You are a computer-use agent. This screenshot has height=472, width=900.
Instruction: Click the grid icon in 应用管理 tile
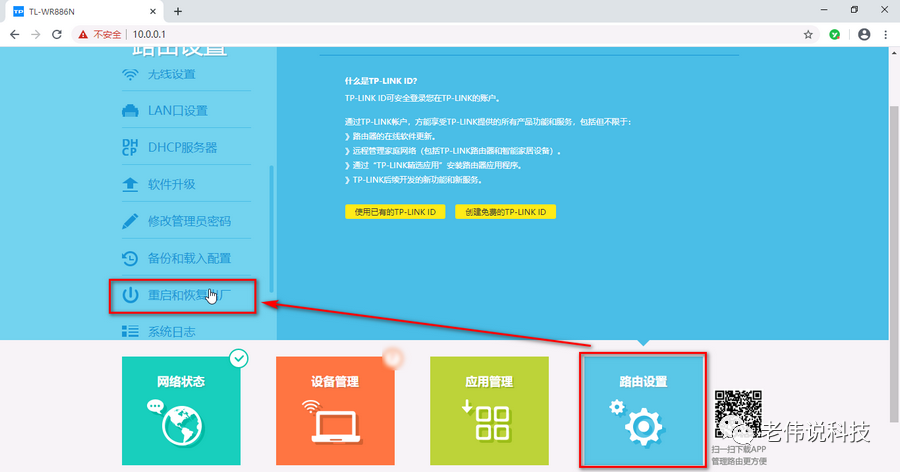[492, 423]
